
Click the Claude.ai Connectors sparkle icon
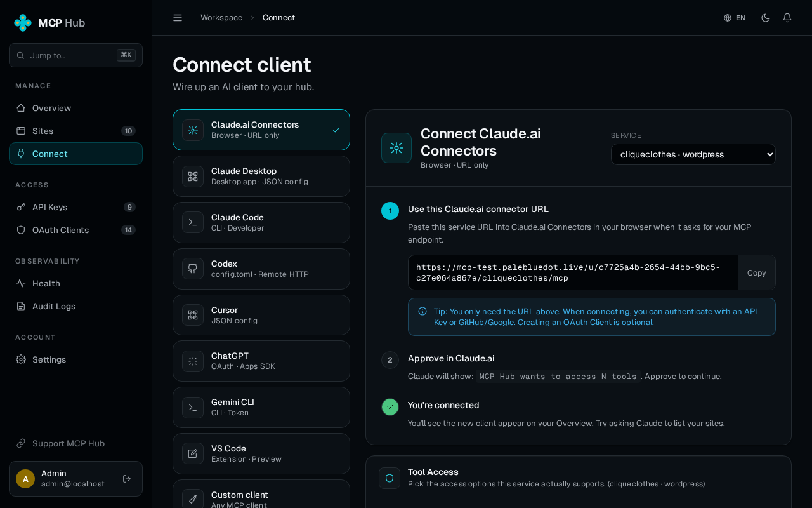pos(193,130)
